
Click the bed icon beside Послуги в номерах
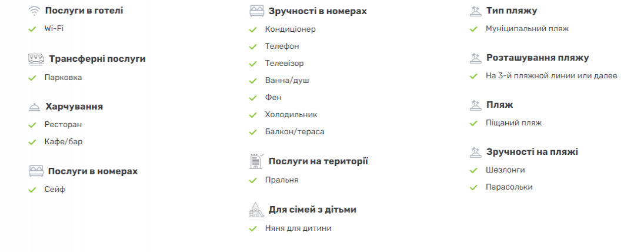(x=36, y=171)
